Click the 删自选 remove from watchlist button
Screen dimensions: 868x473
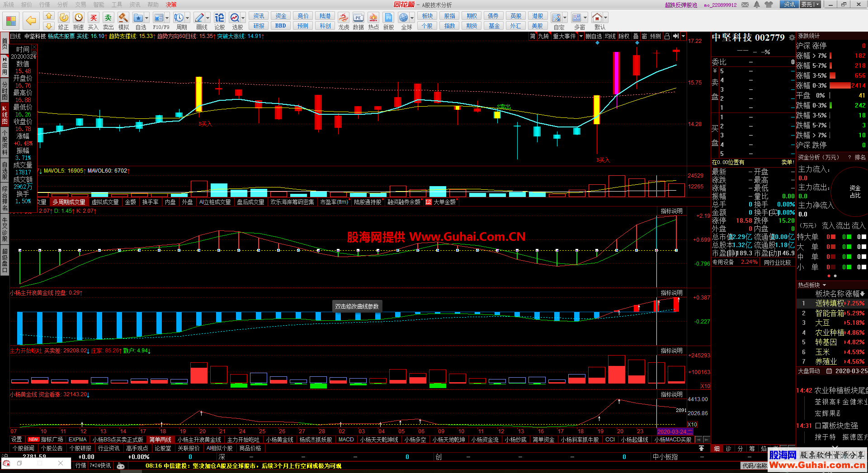tap(594, 36)
